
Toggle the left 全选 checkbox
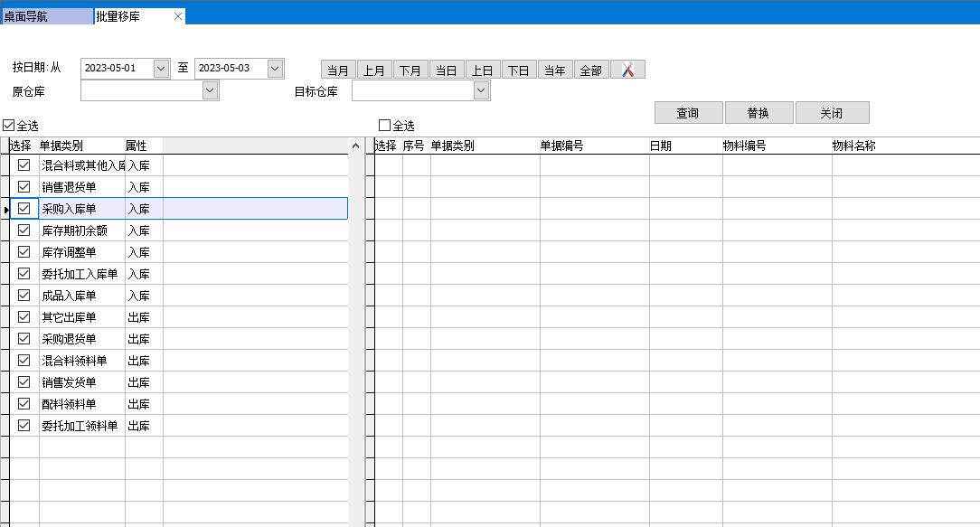[9, 126]
